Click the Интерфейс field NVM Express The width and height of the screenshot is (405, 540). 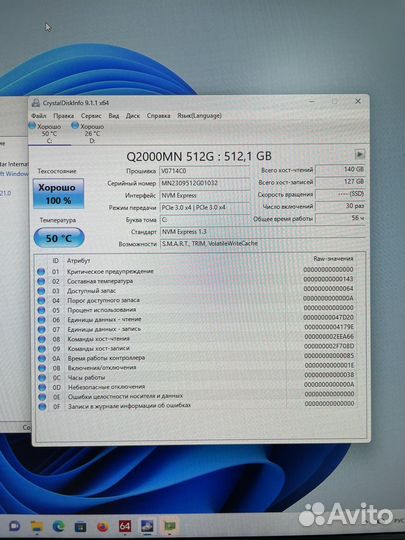[x=205, y=196]
